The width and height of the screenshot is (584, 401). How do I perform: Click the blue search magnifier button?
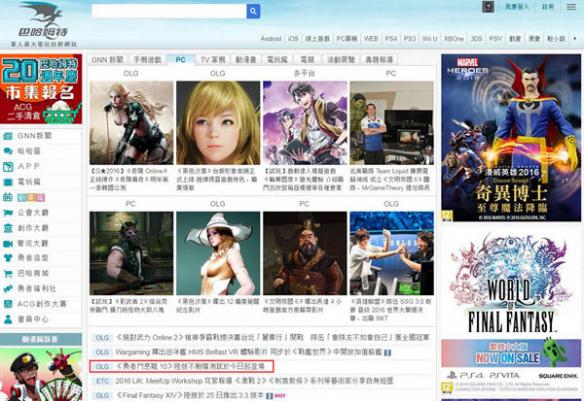[253, 11]
